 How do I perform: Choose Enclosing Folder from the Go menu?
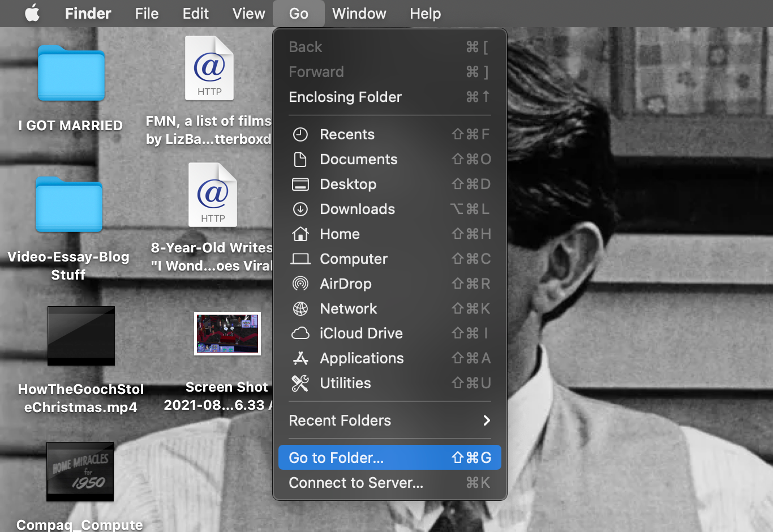(390, 97)
